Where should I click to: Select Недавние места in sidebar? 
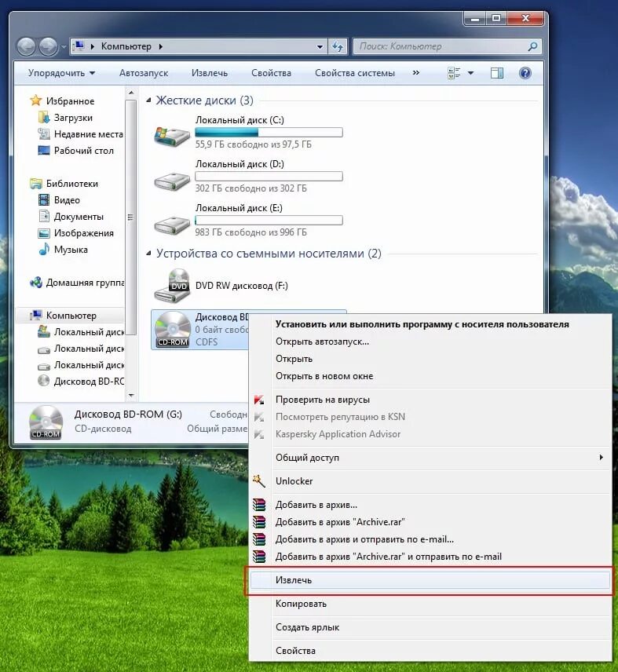tap(88, 134)
